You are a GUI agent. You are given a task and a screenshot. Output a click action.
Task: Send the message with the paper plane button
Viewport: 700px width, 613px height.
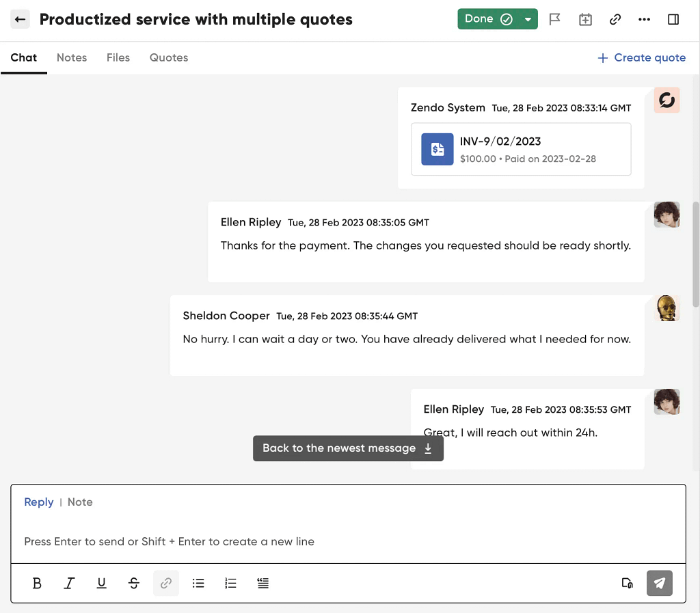660,583
